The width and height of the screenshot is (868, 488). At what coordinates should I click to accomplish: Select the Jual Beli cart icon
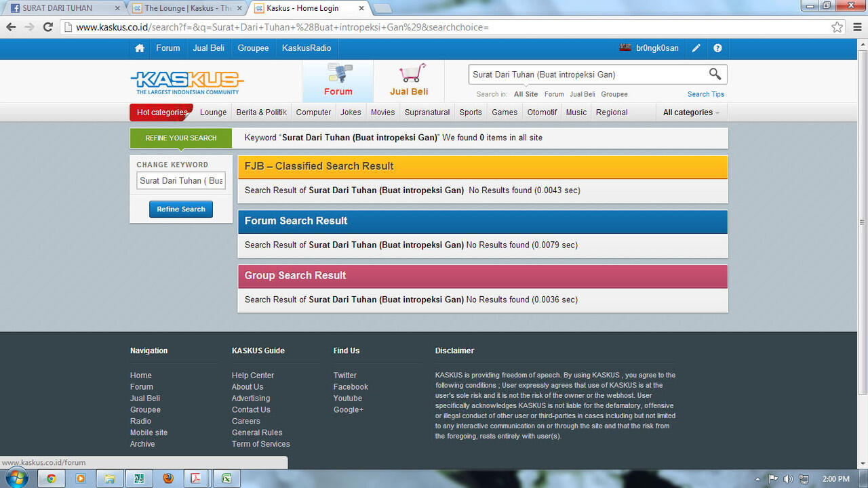[x=409, y=81]
